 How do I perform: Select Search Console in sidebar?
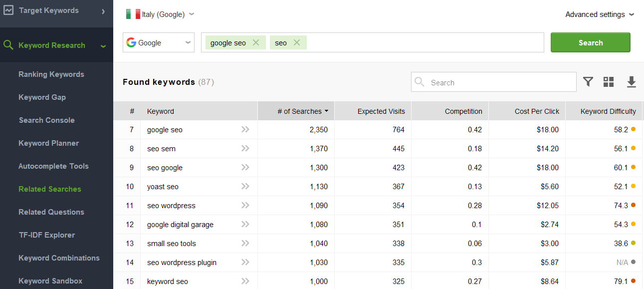pyautogui.click(x=47, y=120)
